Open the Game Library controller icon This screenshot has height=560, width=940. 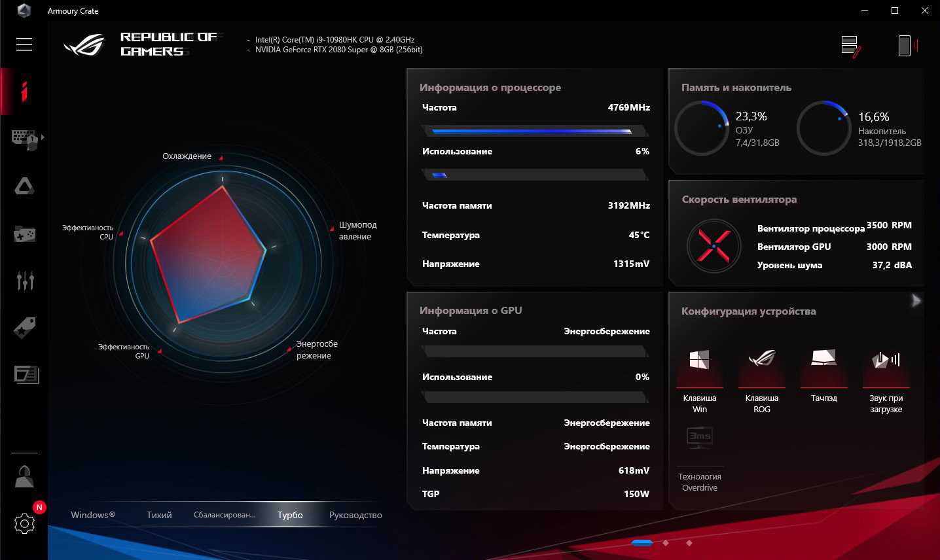(24, 234)
